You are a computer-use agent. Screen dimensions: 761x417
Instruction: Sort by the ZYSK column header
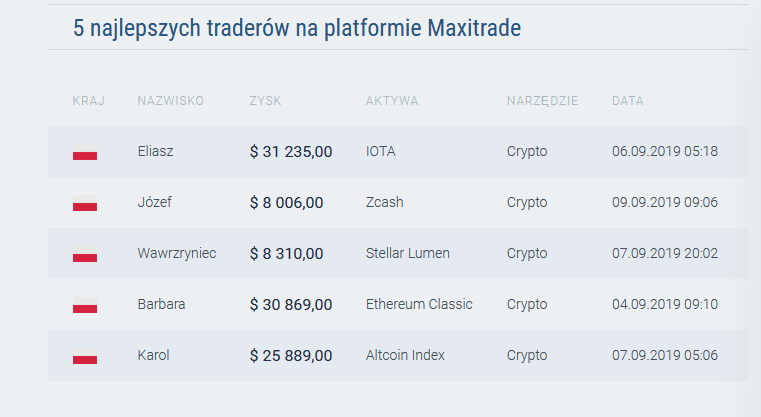tap(265, 100)
